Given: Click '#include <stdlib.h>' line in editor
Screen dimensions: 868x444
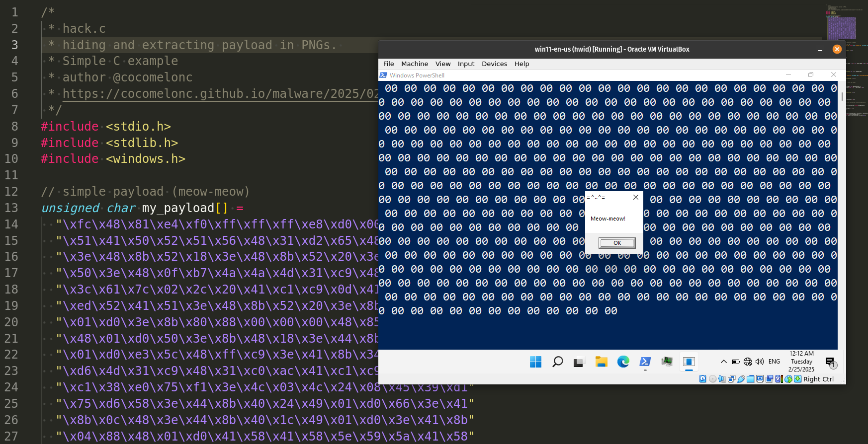Looking at the screenshot, I should [x=109, y=143].
